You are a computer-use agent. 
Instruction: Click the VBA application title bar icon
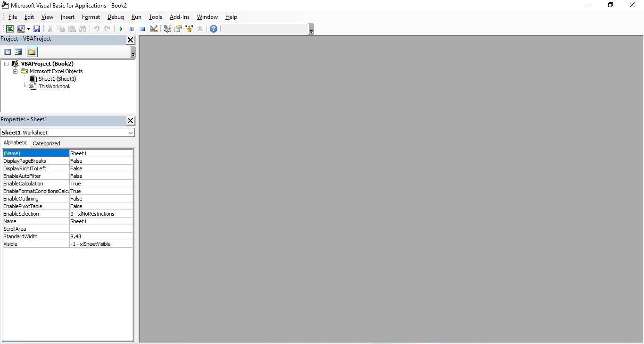click(x=5, y=5)
